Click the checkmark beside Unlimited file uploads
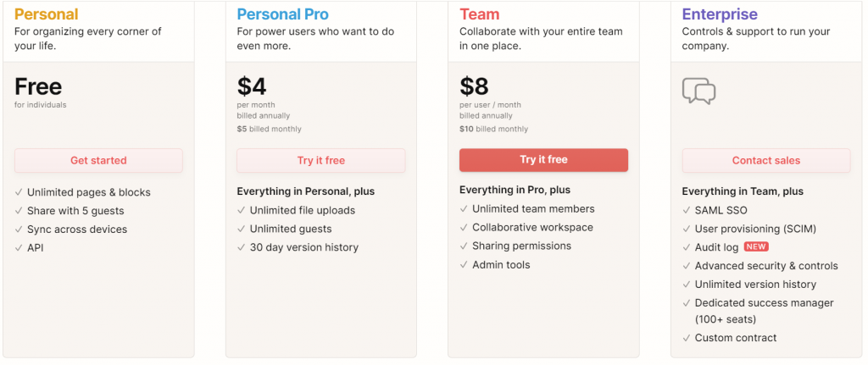Viewport: 868px width, 365px height. pos(241,210)
